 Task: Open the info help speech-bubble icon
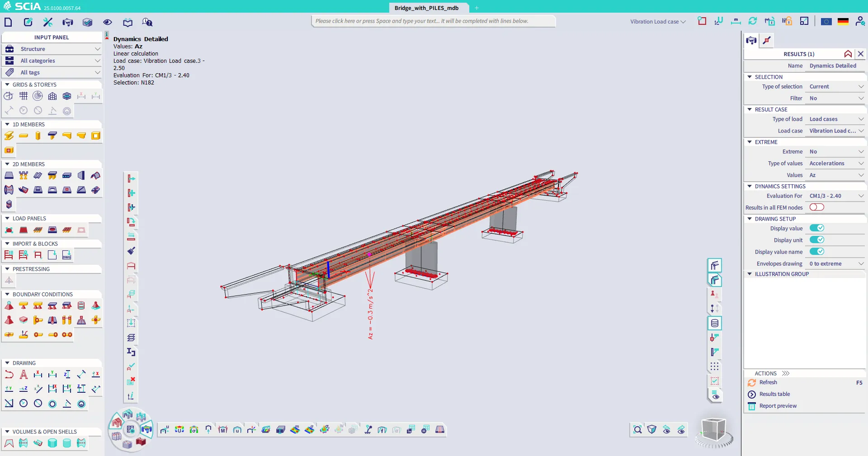(147, 22)
